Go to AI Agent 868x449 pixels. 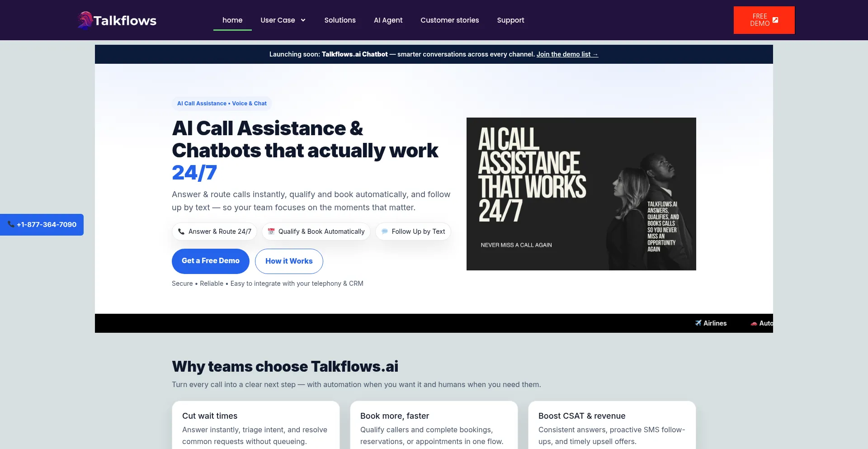[x=388, y=20]
